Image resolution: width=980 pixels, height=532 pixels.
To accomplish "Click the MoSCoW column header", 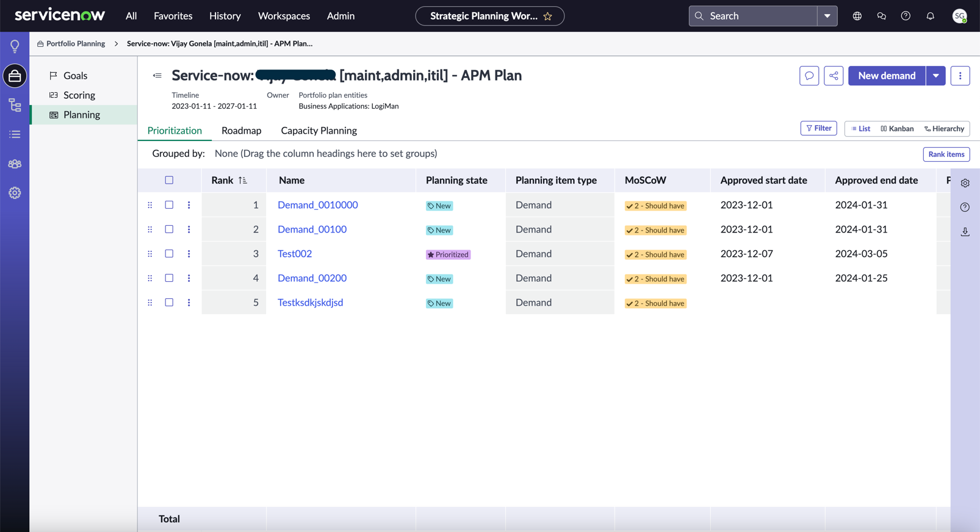I will click(646, 180).
